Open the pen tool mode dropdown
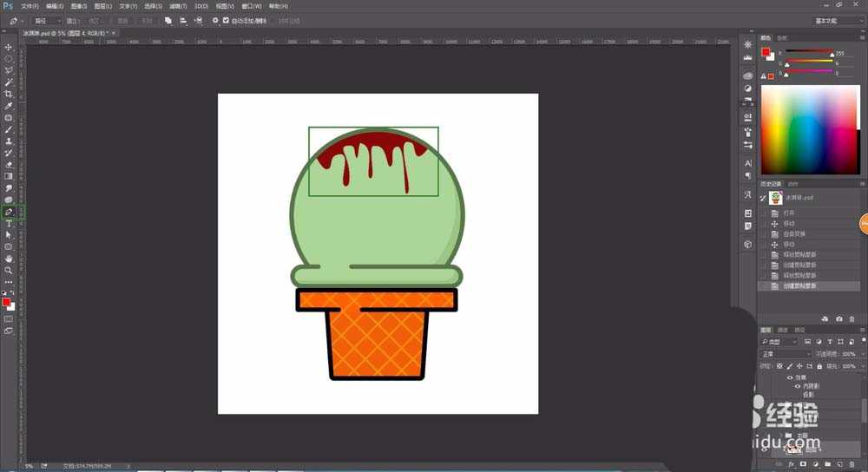868x472 pixels. 47,20
